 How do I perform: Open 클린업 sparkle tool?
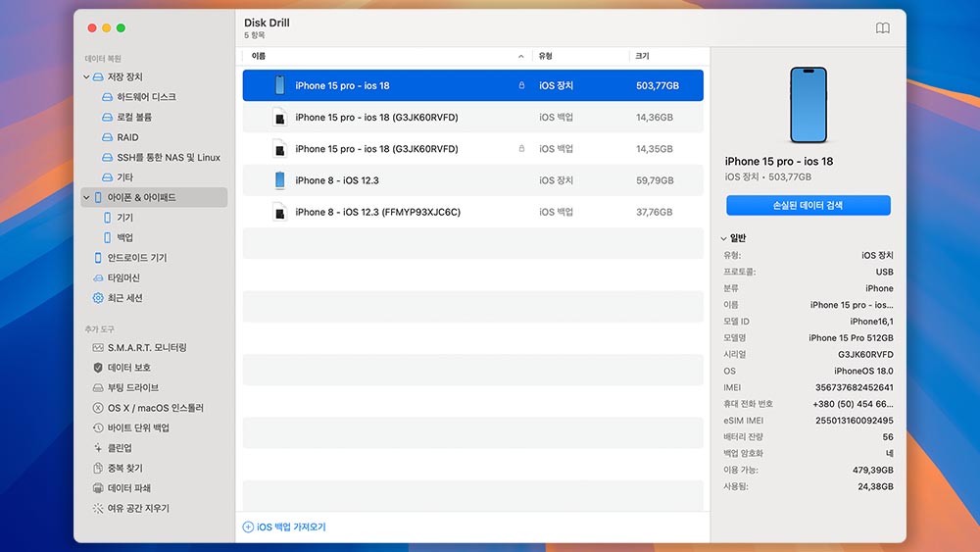[119, 448]
